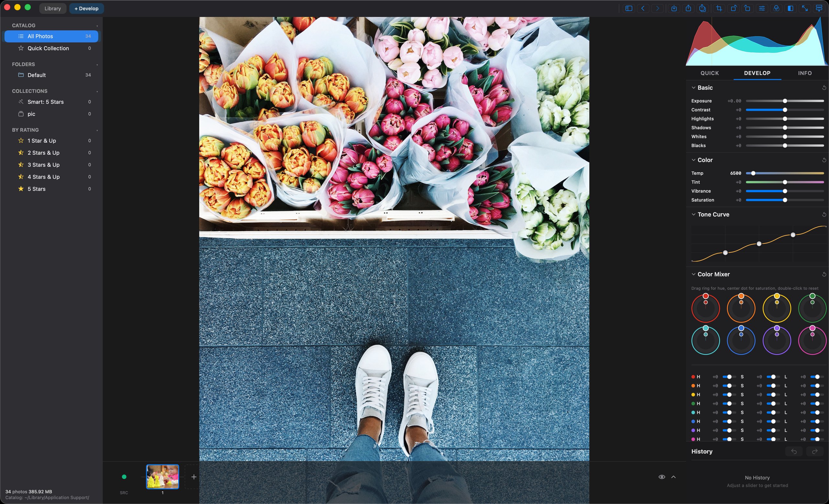Redo using the History forward arrow
829x504 pixels.
click(815, 452)
